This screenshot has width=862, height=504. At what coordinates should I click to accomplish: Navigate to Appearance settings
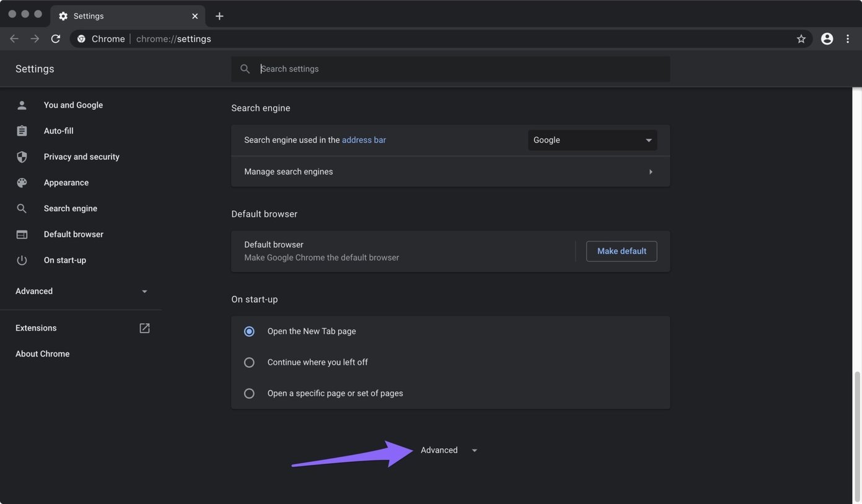pos(66,183)
